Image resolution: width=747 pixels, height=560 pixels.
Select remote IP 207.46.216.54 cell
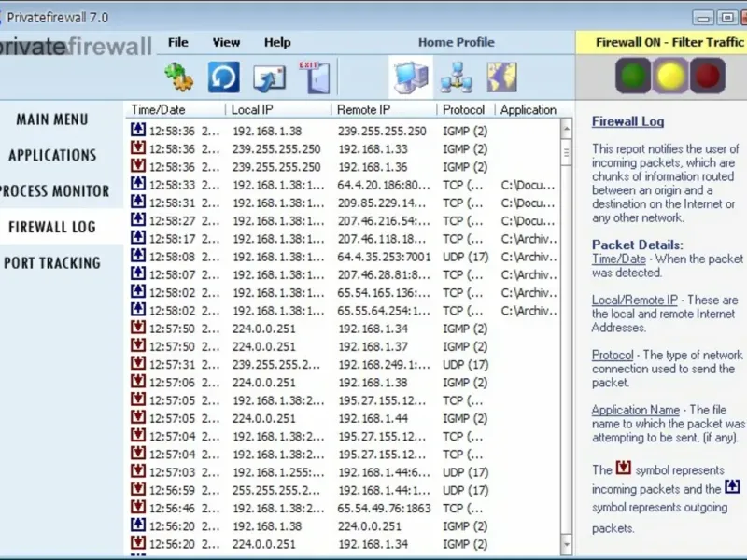pyautogui.click(x=384, y=221)
